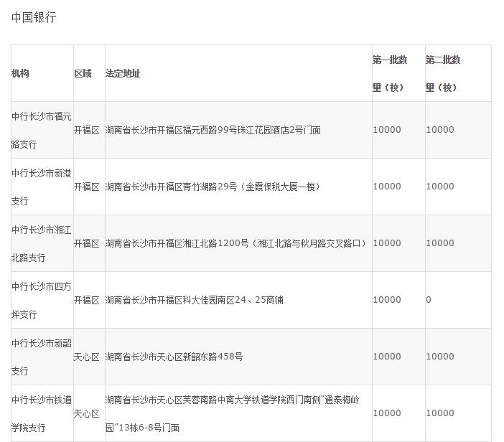Select the 中行长沙市新港支行 cell
504x442 pixels.
42,187
